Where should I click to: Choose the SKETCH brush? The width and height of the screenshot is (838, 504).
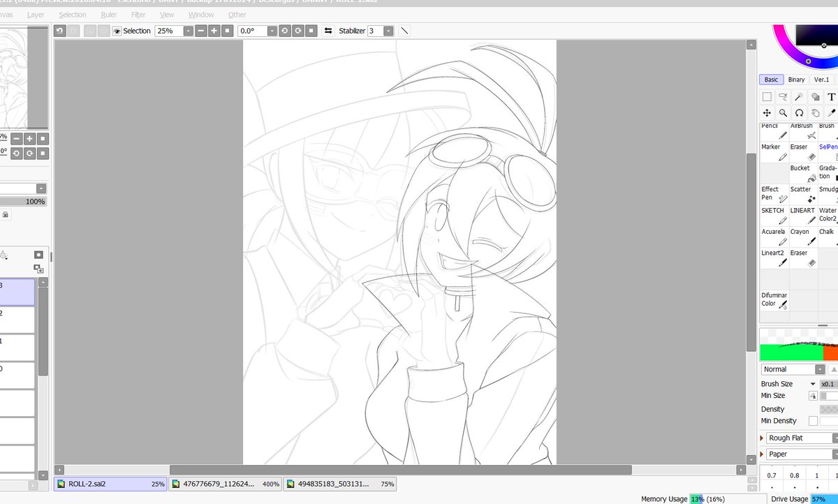pos(774,216)
